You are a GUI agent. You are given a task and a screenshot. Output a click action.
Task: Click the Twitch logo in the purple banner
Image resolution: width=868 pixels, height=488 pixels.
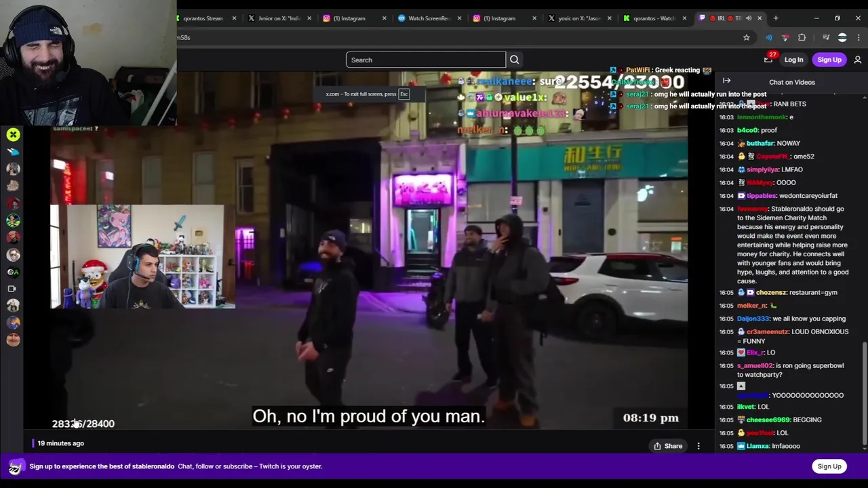click(15, 467)
